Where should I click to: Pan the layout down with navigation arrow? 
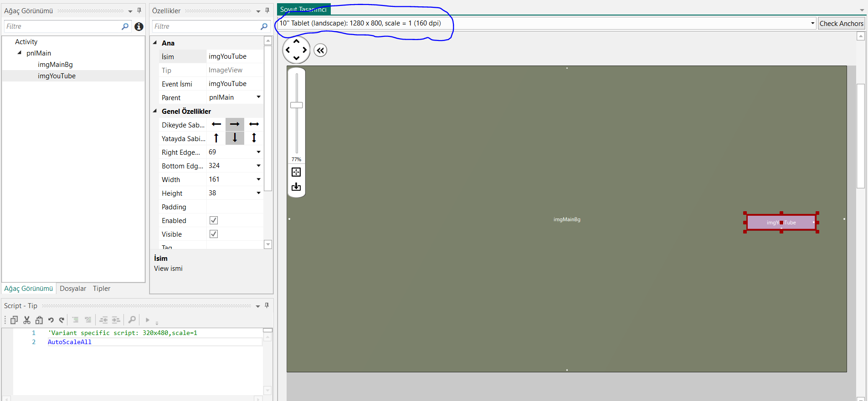[x=296, y=58]
